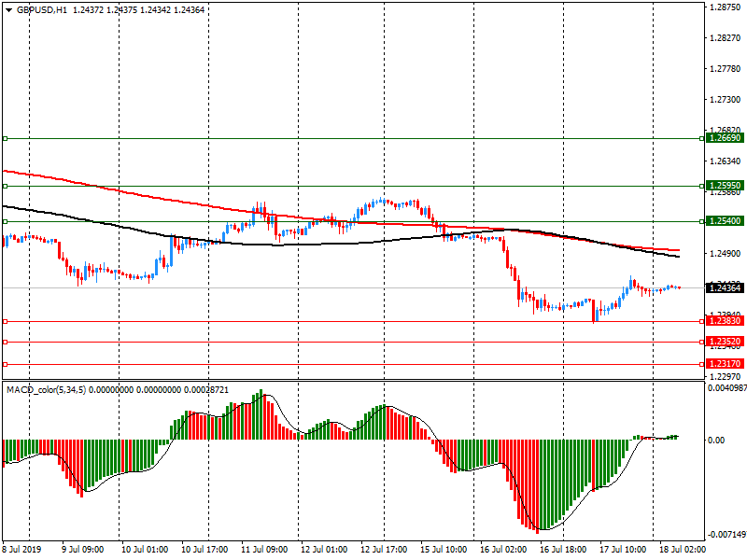This screenshot has width=747, height=560.
Task: Click the 9 Jul 09:00 time label
Action: pyautogui.click(x=82, y=550)
